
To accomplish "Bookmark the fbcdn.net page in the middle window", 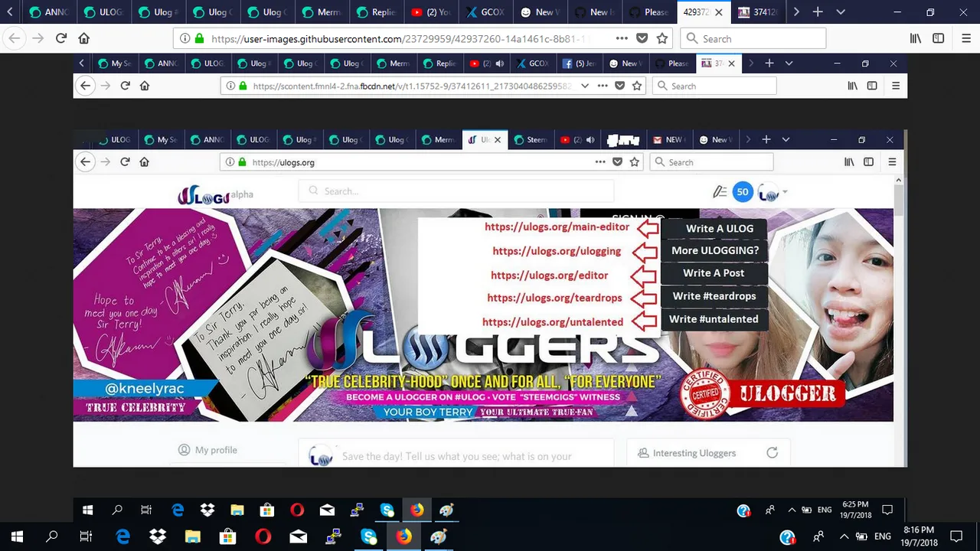I will click(636, 86).
